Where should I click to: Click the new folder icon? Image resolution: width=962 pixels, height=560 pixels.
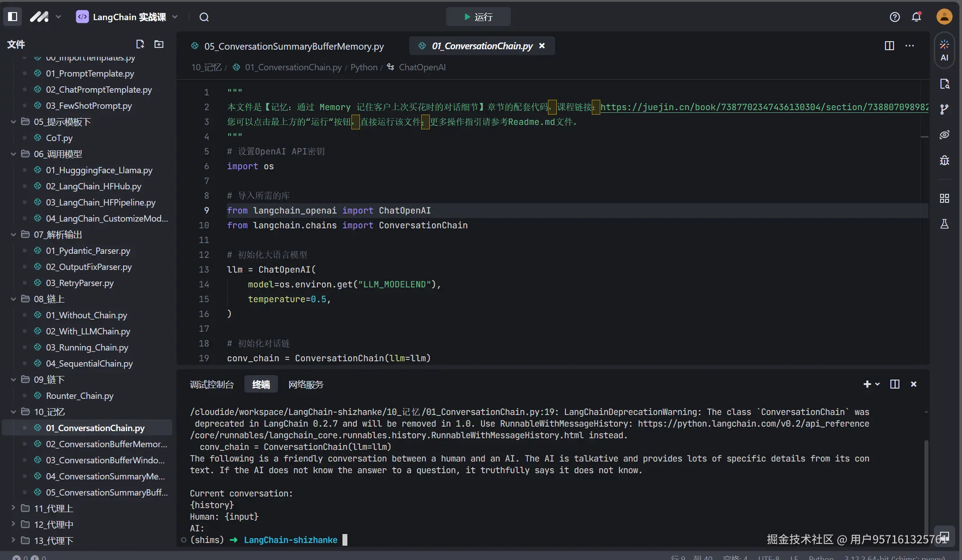coord(159,44)
